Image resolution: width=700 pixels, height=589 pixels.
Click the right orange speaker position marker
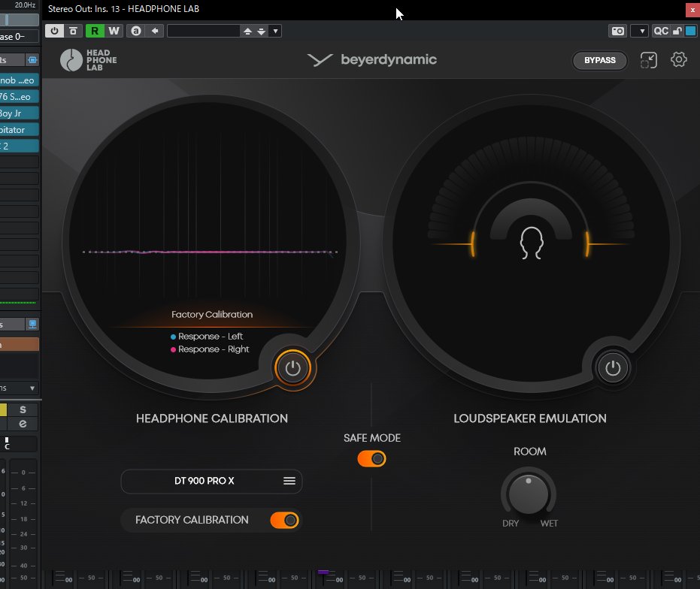[x=587, y=244]
